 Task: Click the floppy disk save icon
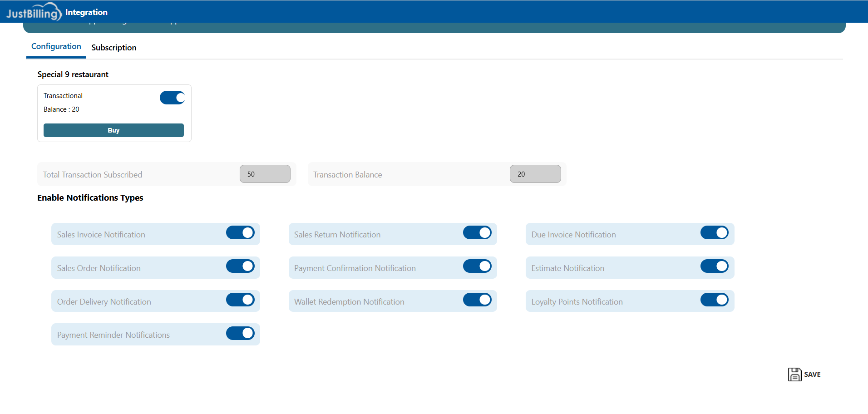(794, 375)
